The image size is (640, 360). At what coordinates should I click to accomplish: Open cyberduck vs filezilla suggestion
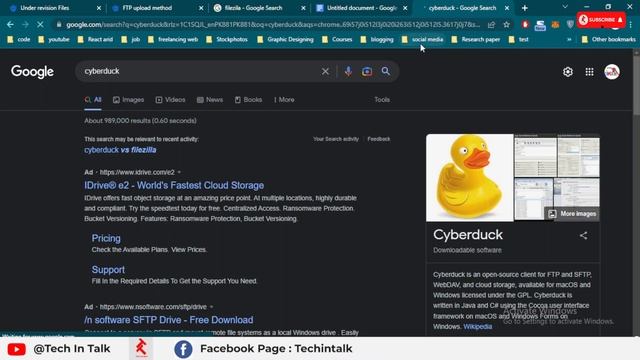[x=120, y=150]
